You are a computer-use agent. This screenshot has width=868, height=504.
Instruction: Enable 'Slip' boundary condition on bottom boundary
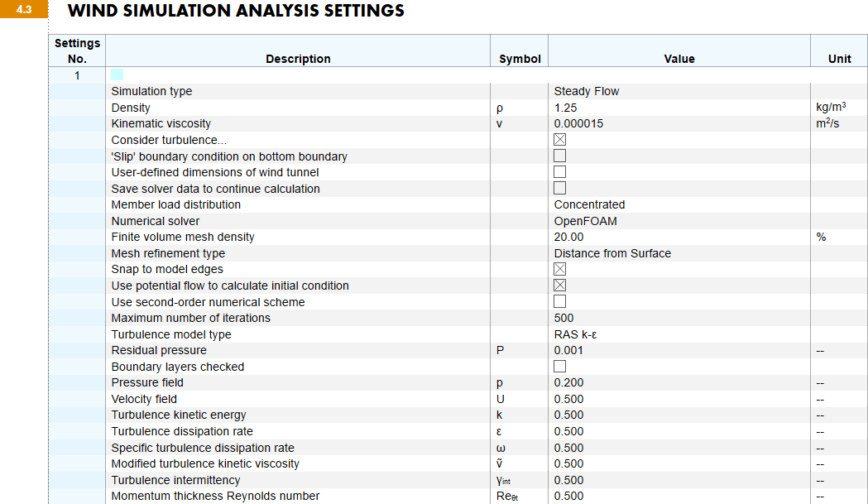click(x=560, y=156)
